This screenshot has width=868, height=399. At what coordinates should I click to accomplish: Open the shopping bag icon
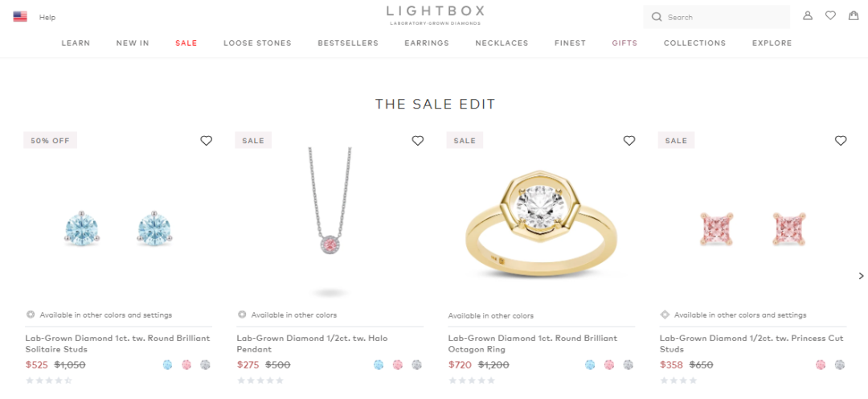[x=854, y=15]
